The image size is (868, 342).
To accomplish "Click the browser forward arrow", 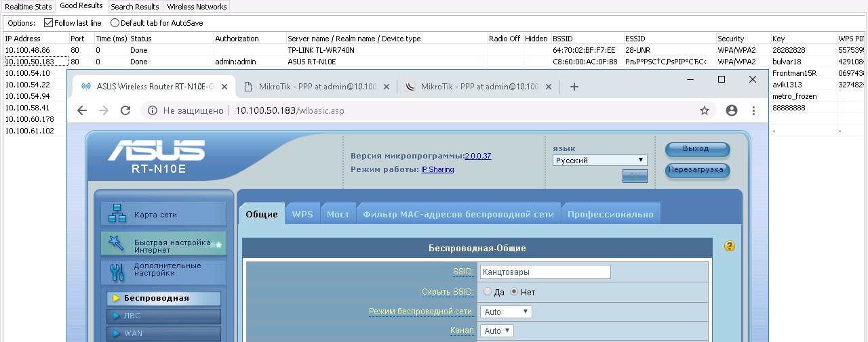I will (104, 110).
